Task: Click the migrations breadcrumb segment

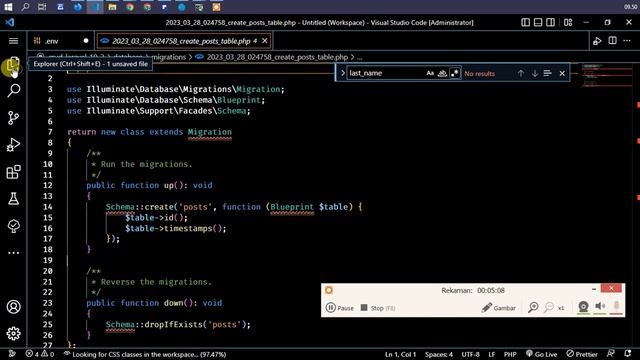Action: tap(169, 57)
